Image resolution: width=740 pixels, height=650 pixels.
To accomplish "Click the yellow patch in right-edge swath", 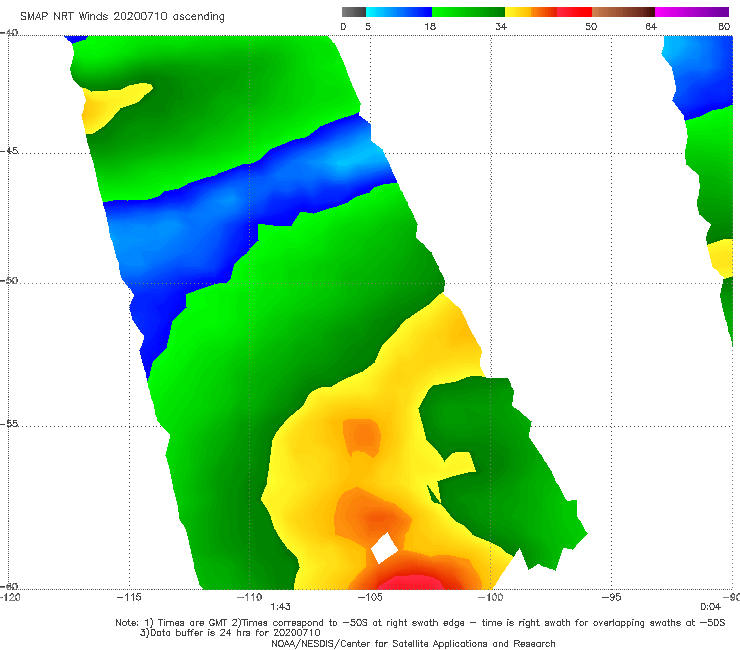I will pyautogui.click(x=721, y=258).
